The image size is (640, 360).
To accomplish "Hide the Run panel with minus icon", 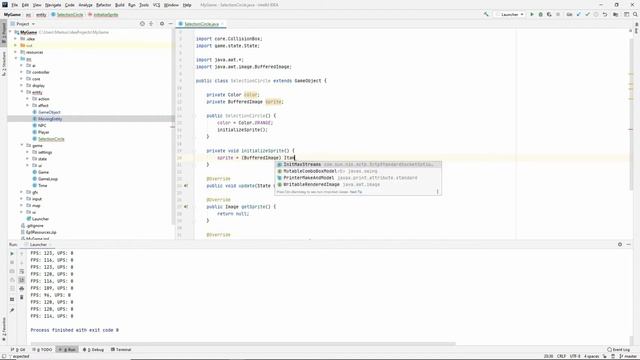I will tap(629, 244).
